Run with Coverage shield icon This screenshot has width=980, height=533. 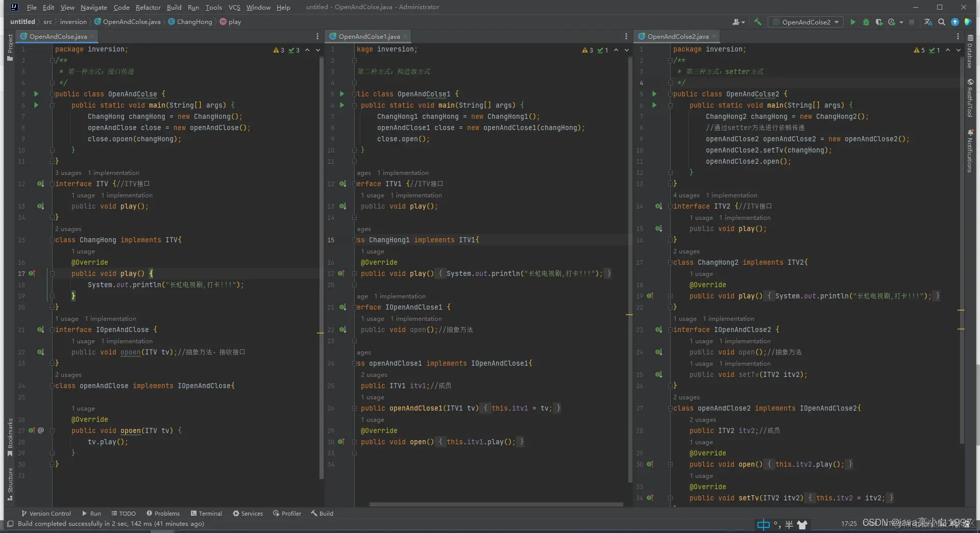click(x=878, y=22)
